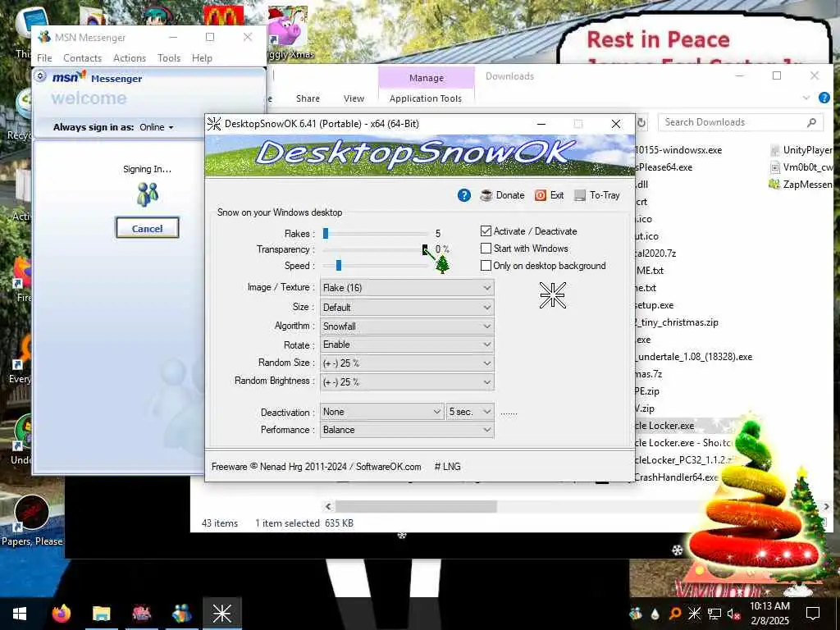The width and height of the screenshot is (840, 630).
Task: Switch to the Share tab in Explorer
Action: 308,98
